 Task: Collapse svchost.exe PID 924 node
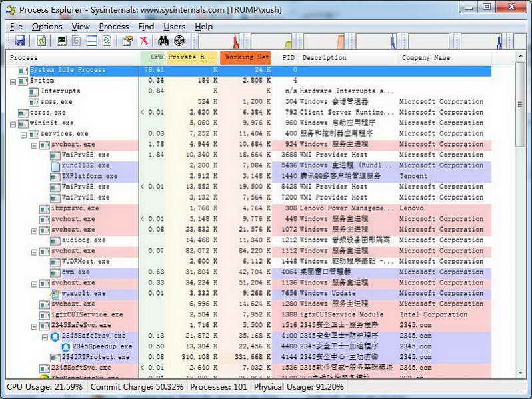34,145
